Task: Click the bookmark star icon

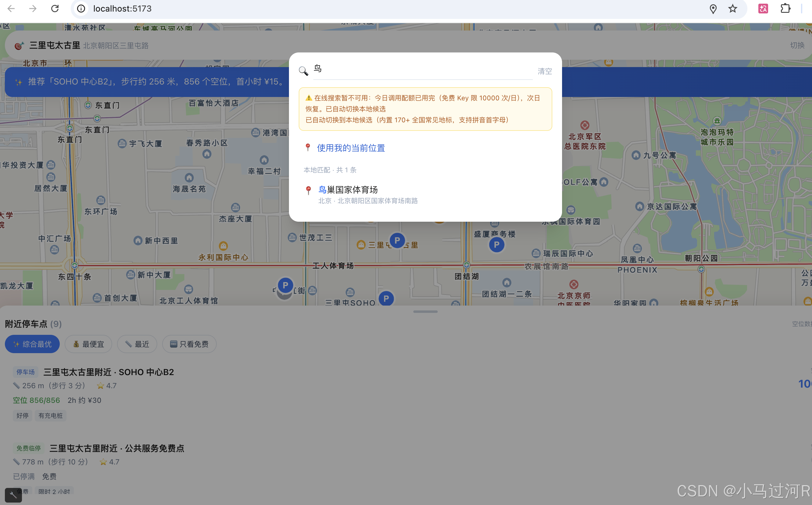Action: pyautogui.click(x=732, y=9)
